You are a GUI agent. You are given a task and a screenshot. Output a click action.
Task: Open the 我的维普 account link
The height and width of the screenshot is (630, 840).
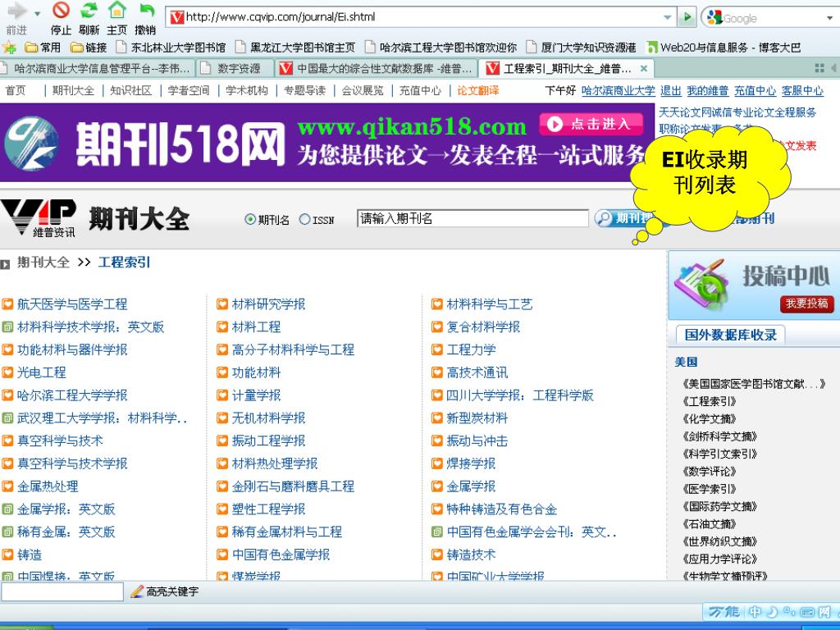pyautogui.click(x=707, y=90)
